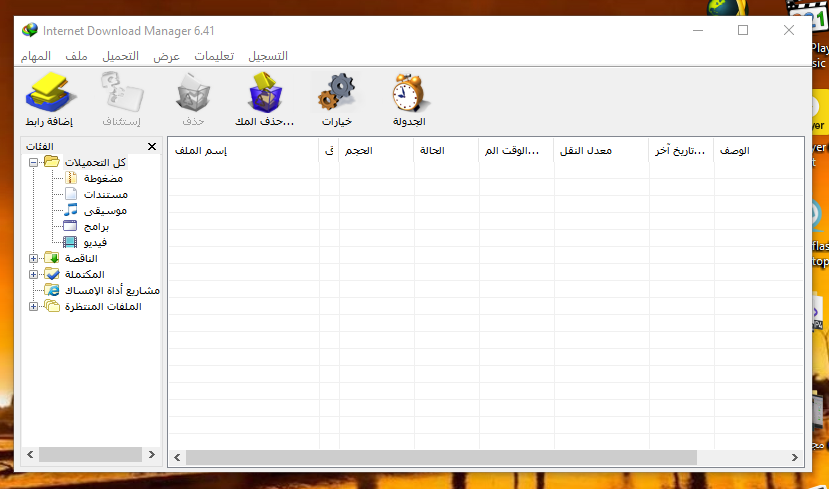Click the Delete Completed toolbar icon (حذف المك)
The width and height of the screenshot is (829, 489).
tap(264, 93)
